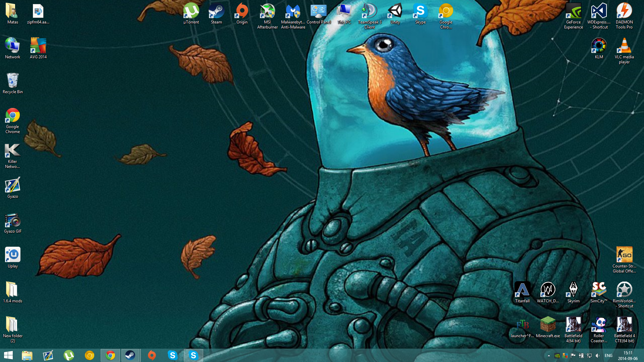The height and width of the screenshot is (362, 644).
Task: Open the volume speaker tray icon
Action: point(597,356)
